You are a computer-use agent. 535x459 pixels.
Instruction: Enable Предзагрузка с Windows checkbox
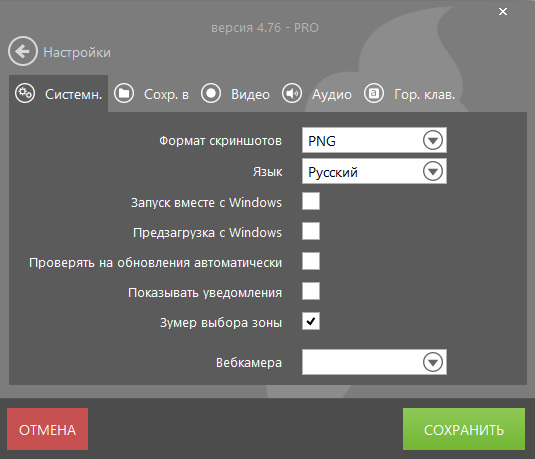point(311,231)
